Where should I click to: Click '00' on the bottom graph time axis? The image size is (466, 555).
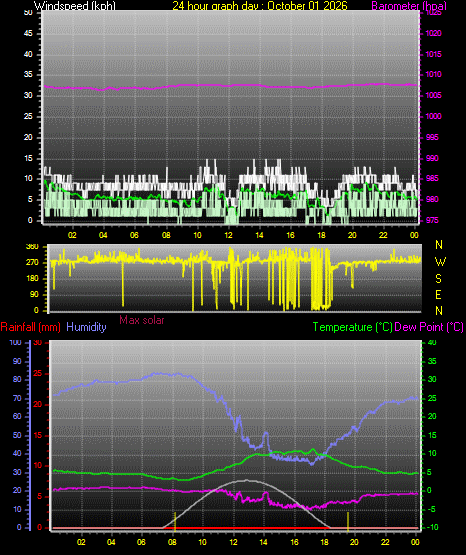click(415, 542)
